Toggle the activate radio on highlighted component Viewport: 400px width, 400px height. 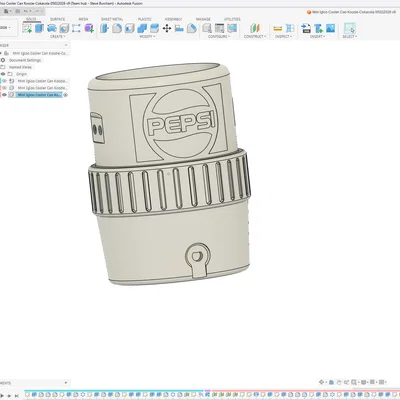pos(65,95)
